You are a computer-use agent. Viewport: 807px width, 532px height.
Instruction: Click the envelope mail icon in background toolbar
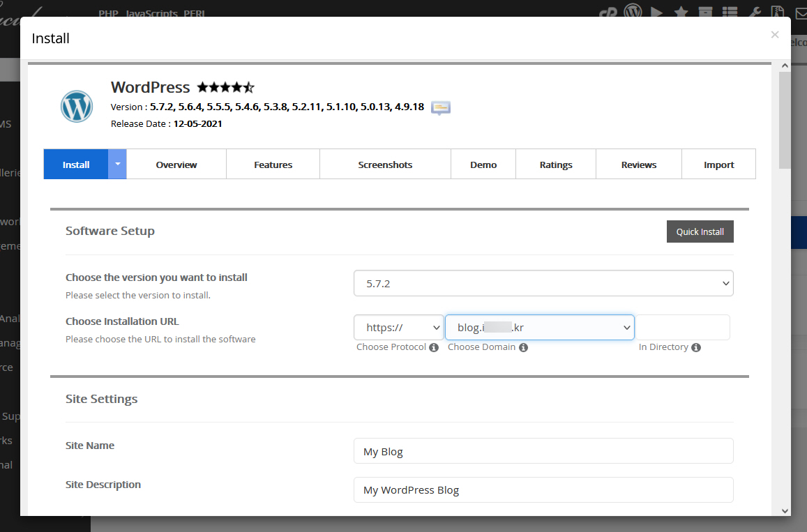[801, 13]
